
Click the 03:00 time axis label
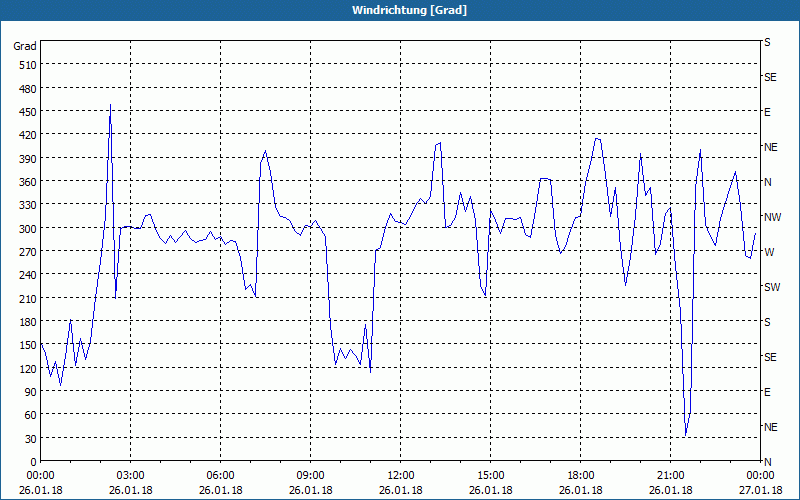tap(131, 476)
